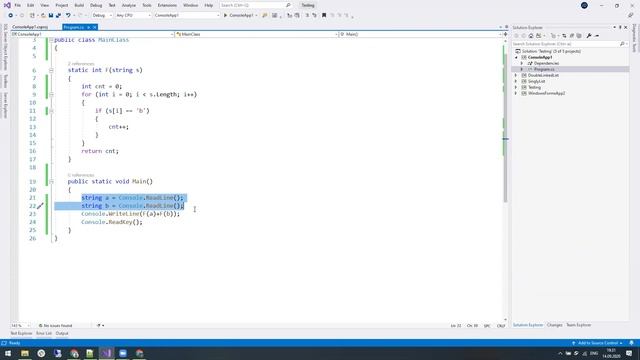
Task: Open the Test Explorer tab at the bottom
Action: 21,333
